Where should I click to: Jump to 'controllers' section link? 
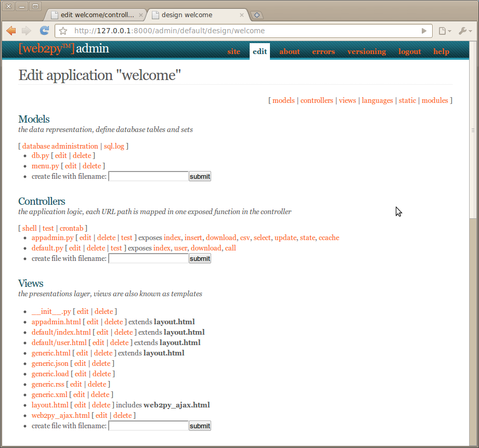317,101
